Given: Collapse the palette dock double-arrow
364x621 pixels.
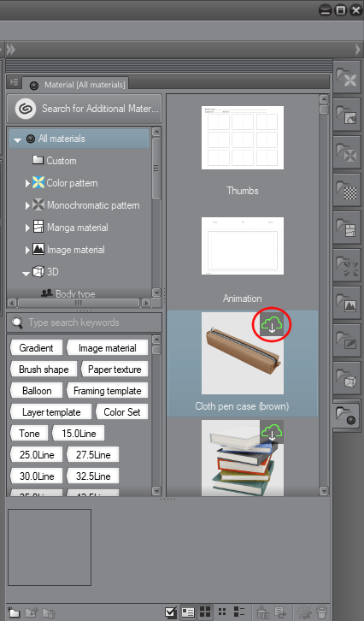Looking at the screenshot, I should 11,50.
